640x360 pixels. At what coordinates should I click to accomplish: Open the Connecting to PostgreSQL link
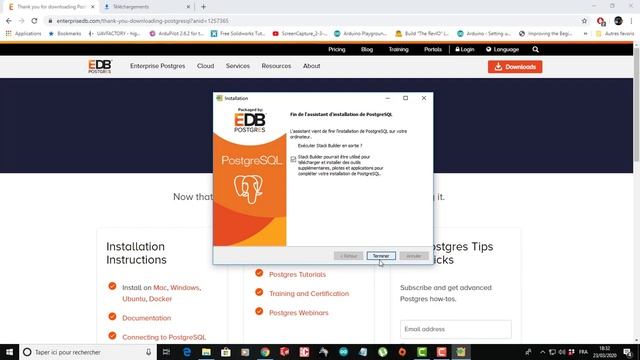(164, 337)
